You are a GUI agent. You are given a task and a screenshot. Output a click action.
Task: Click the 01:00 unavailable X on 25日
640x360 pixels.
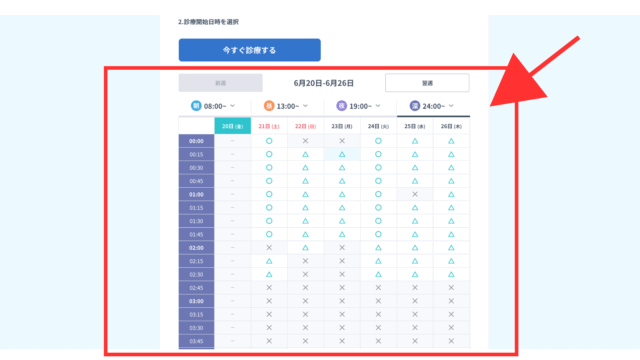click(x=415, y=194)
